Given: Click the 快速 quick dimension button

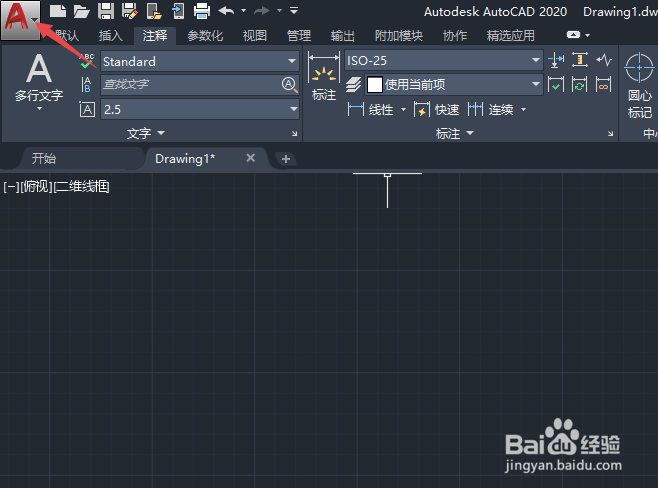Looking at the screenshot, I should 436,110.
